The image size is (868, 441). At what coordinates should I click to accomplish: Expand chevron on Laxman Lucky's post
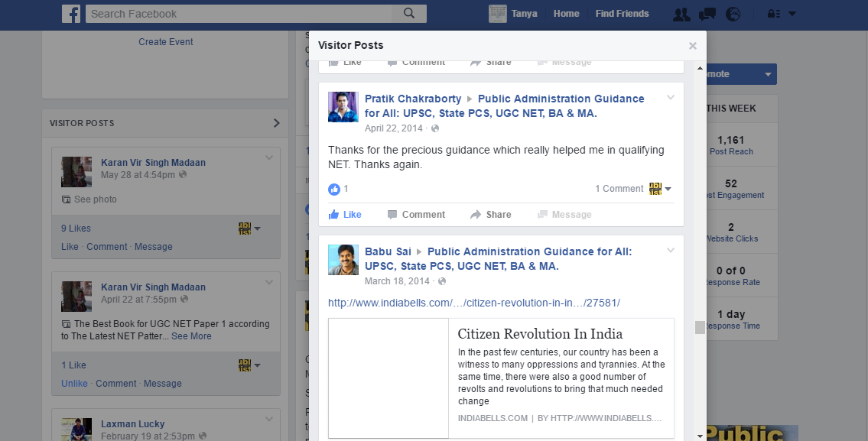(x=269, y=419)
